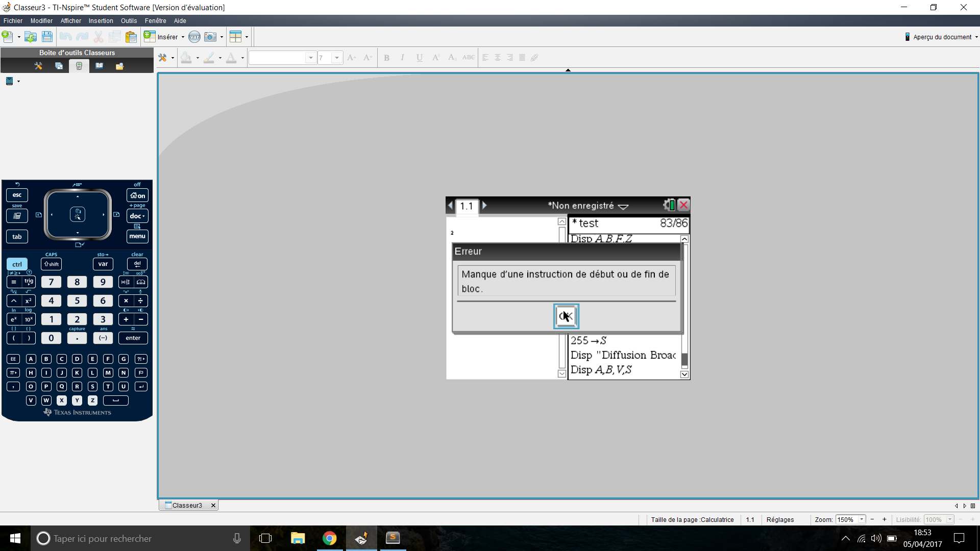The image size is (980, 551).
Task: Expand the screen capture dropdown arrow
Action: point(222,37)
